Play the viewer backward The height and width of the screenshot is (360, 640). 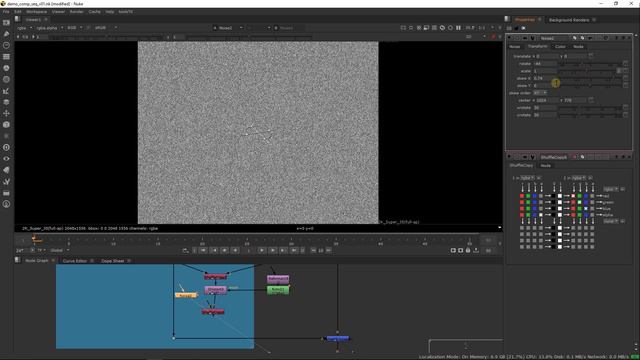[235, 250]
